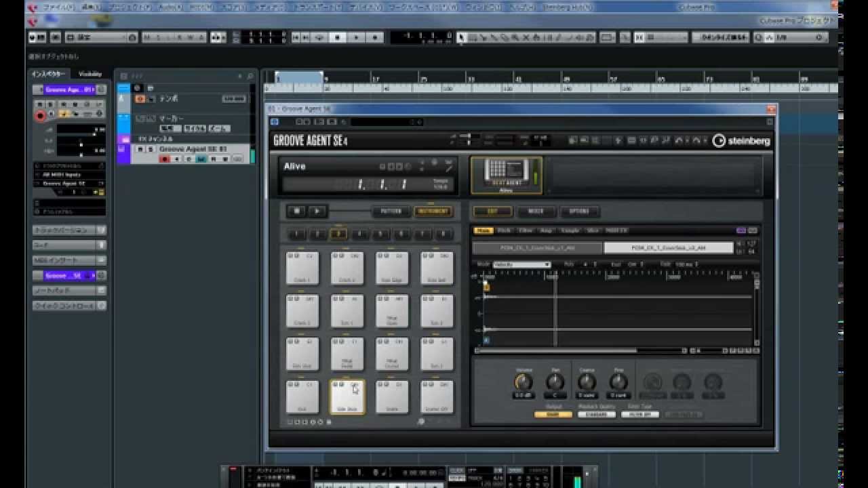Trigger the Snare pad

(x=392, y=396)
